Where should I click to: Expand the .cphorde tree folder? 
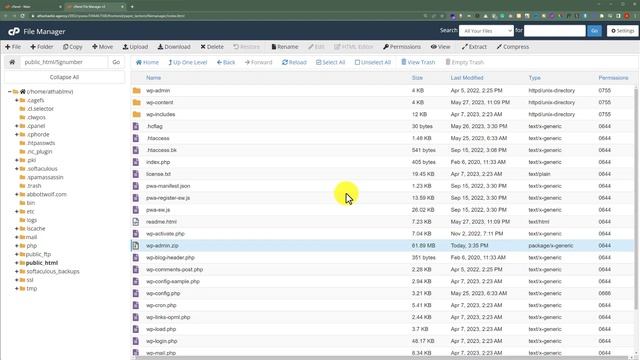point(17,135)
